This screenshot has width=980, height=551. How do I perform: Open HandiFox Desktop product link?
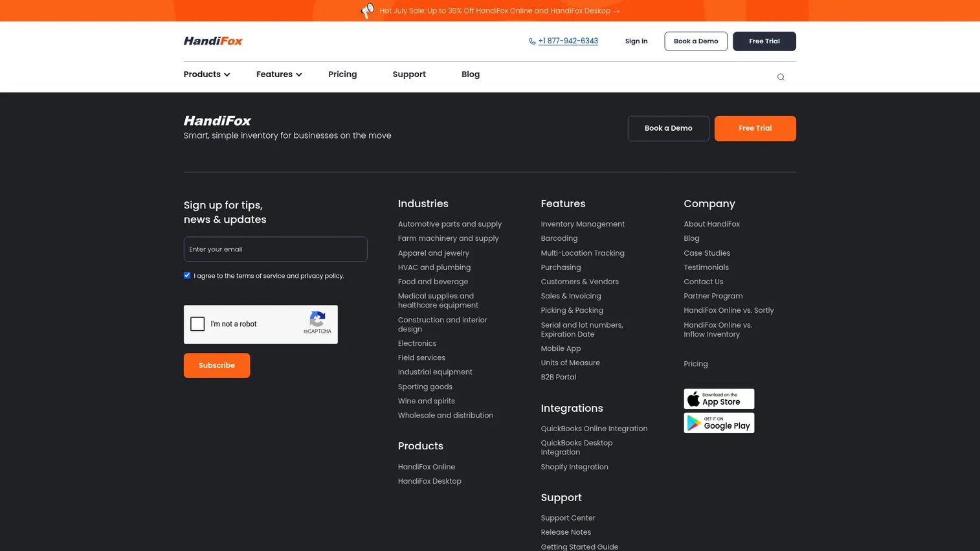click(430, 481)
